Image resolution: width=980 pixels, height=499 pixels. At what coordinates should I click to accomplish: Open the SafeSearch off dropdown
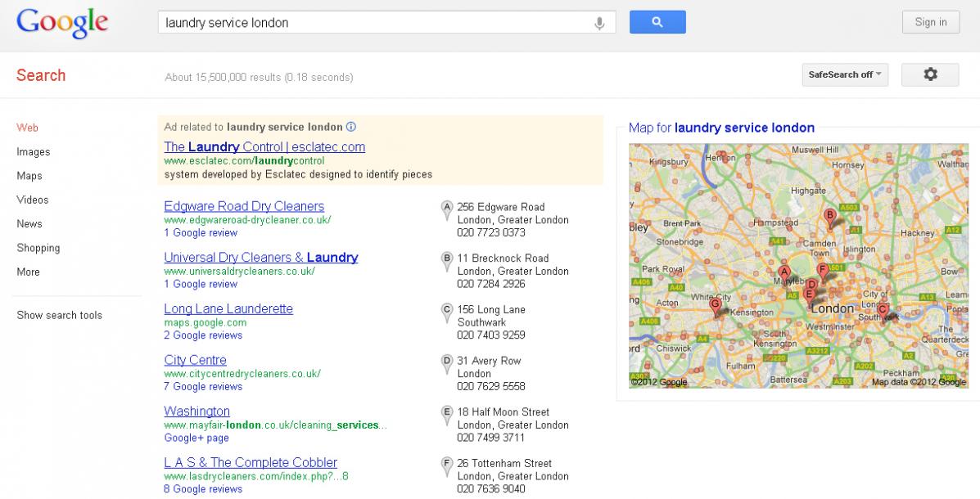click(x=845, y=74)
